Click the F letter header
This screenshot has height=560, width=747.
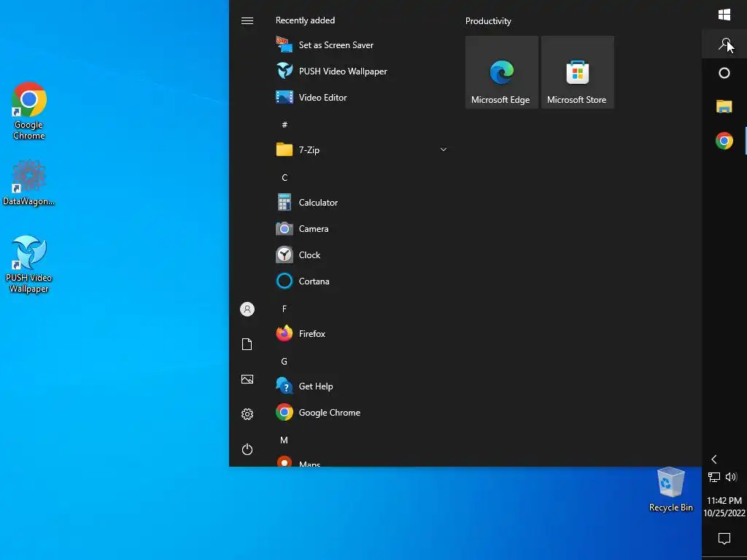(285, 309)
